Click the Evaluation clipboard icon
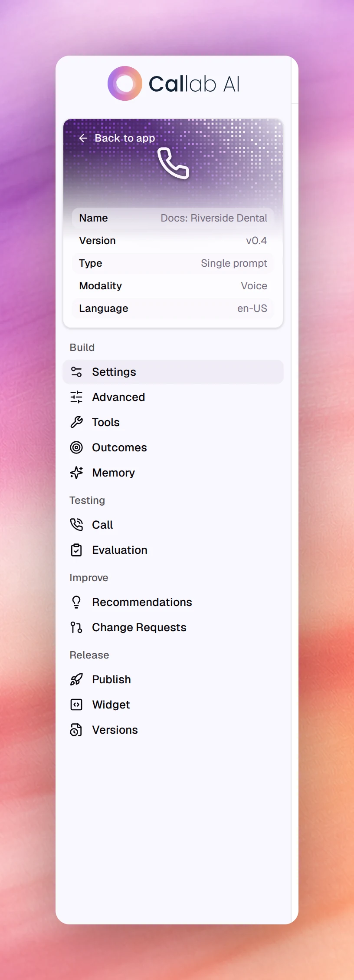The image size is (354, 980). (x=76, y=550)
